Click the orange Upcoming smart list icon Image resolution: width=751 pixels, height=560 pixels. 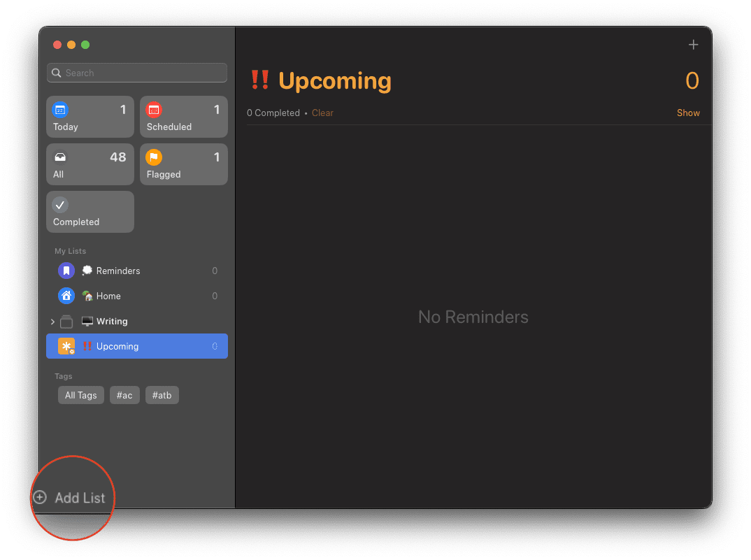[x=66, y=346]
